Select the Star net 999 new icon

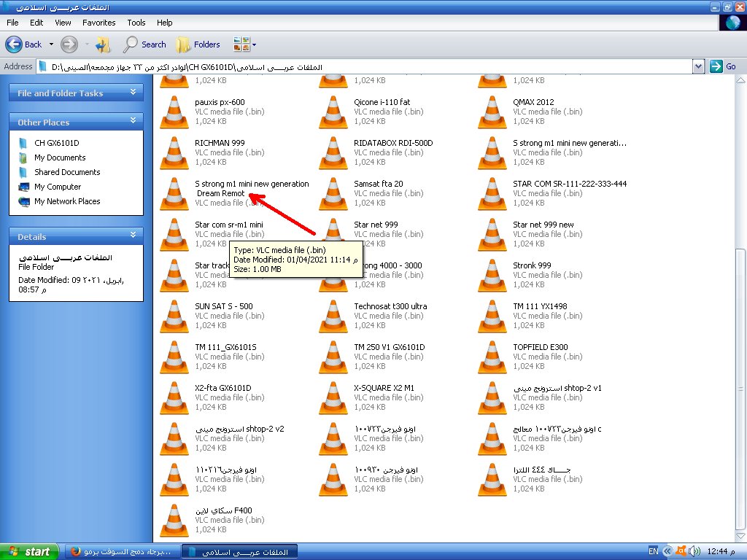[492, 235]
